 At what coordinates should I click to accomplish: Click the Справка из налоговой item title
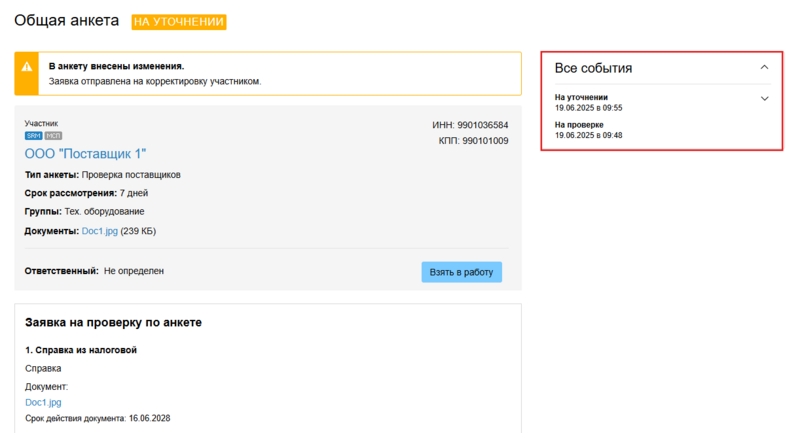pyautogui.click(x=80, y=350)
